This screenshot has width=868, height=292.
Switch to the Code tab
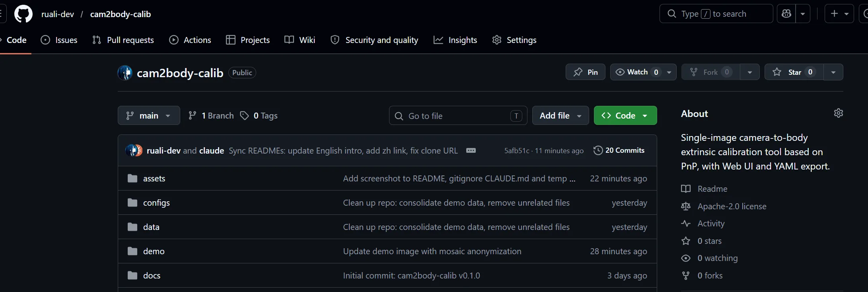click(x=16, y=40)
